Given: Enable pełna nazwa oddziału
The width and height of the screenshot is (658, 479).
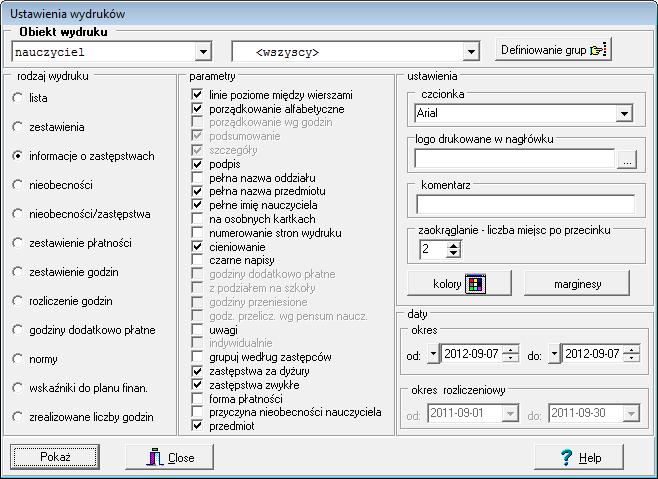Looking at the screenshot, I should pos(197,178).
